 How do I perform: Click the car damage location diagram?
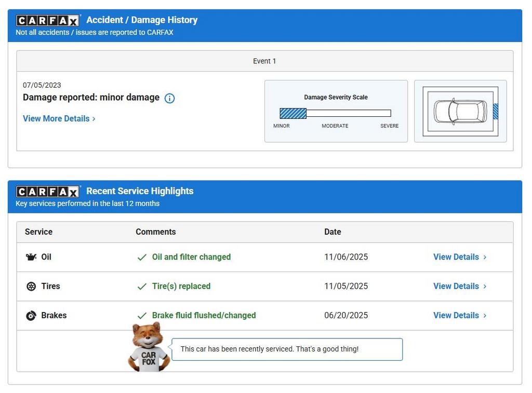460,111
